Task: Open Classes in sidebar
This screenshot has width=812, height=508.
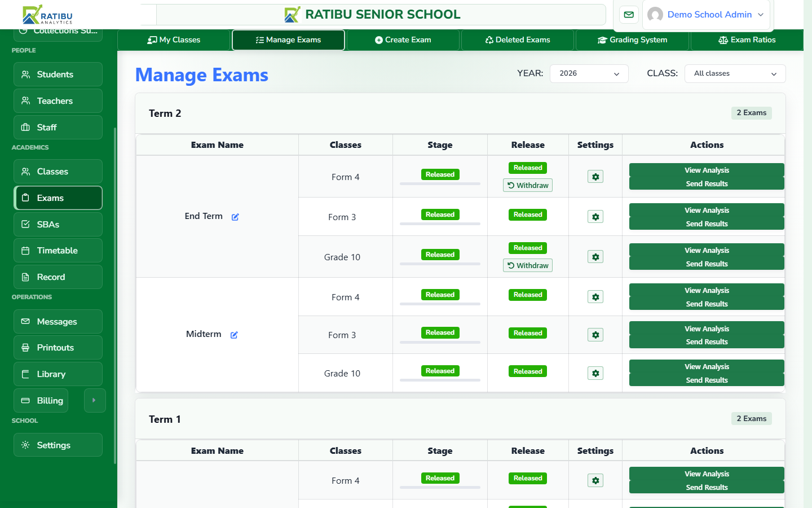Action: tap(58, 172)
